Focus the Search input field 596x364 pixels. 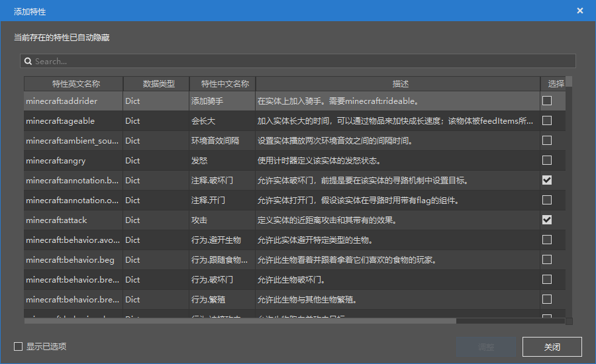297,61
